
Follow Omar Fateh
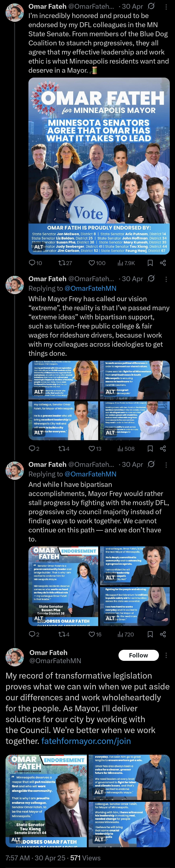pos(138,655)
